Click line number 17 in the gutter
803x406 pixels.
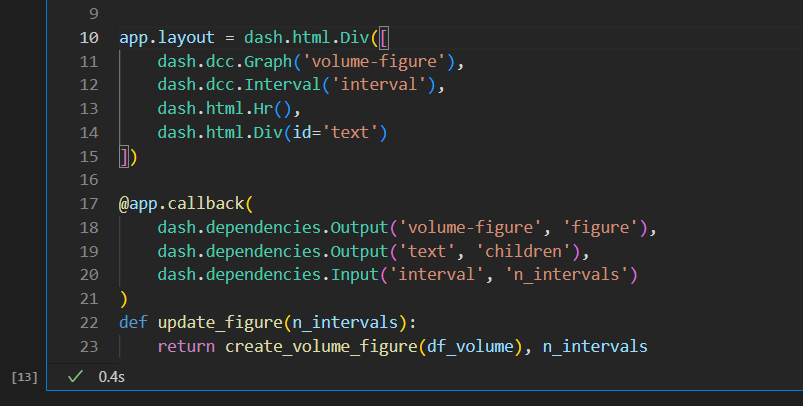89,204
